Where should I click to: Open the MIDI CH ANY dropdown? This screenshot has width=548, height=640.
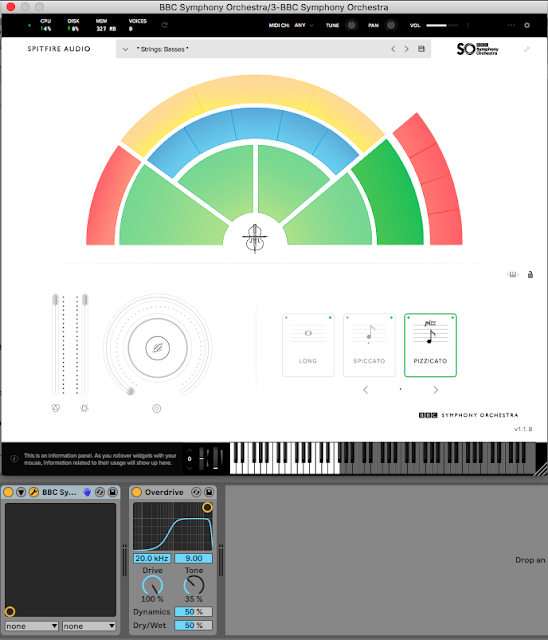[304, 25]
